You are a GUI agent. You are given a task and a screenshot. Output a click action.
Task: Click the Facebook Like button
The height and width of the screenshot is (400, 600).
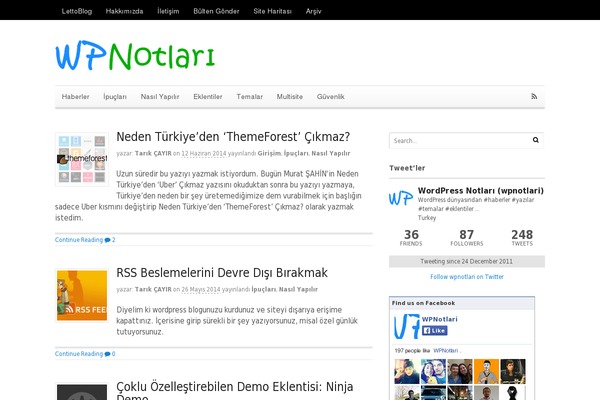click(435, 330)
